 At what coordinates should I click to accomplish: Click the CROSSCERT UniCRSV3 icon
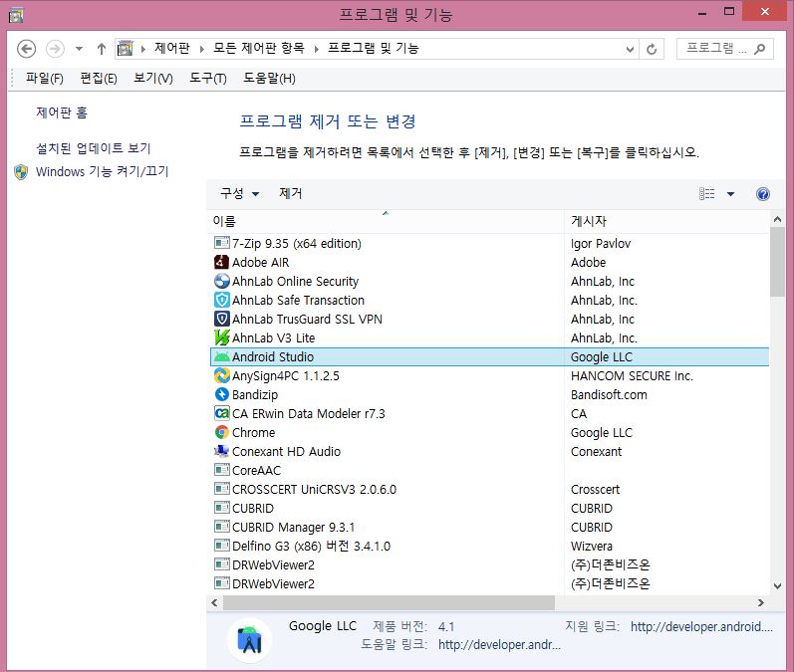click(222, 489)
